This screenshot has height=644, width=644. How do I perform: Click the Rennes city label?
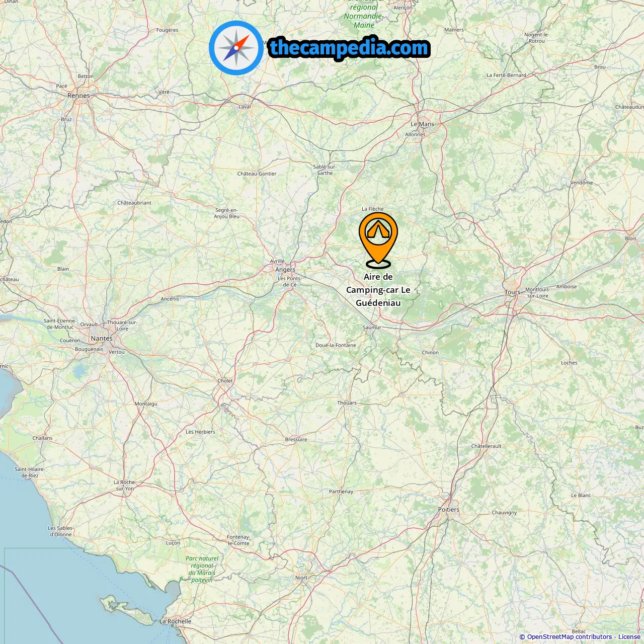tap(78, 96)
